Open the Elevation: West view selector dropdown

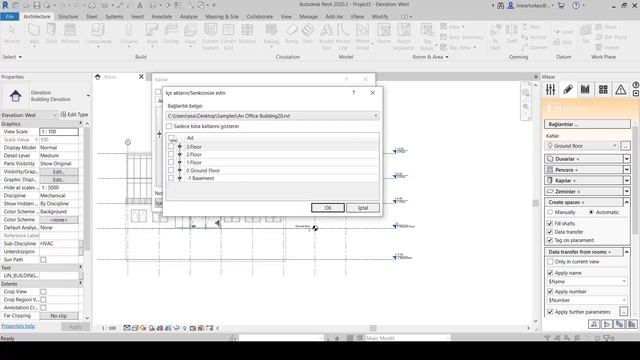[55, 115]
